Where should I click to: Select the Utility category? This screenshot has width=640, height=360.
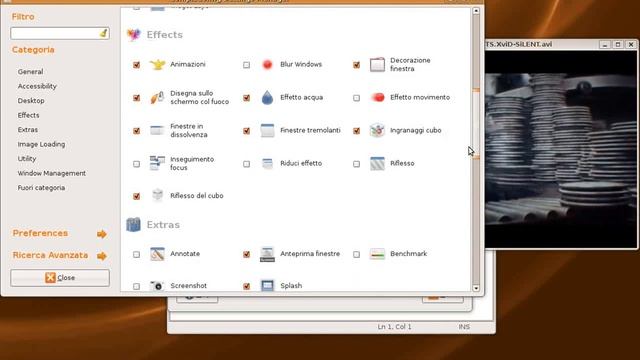[27, 159]
